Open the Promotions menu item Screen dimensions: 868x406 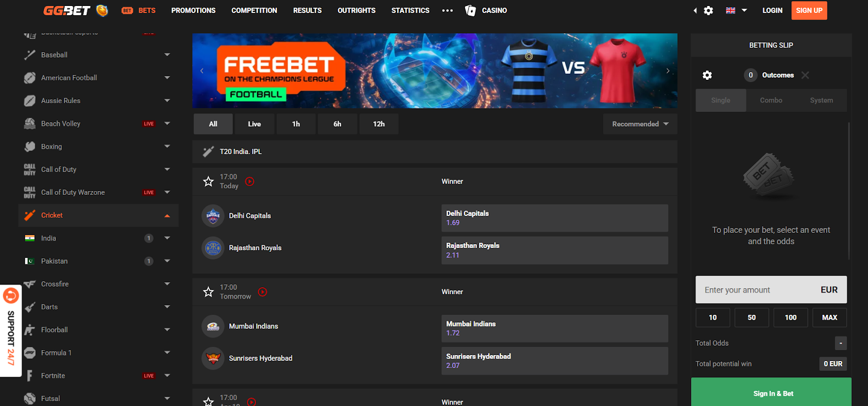point(193,10)
